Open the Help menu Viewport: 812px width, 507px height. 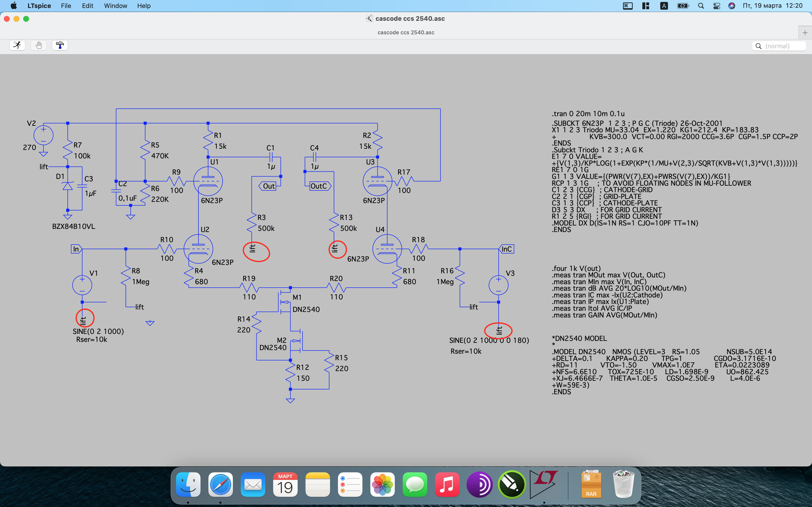point(144,6)
